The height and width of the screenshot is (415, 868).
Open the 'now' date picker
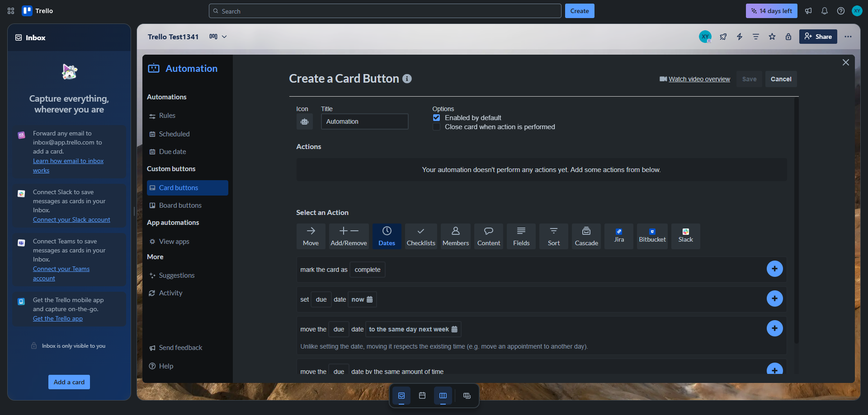[x=362, y=299]
